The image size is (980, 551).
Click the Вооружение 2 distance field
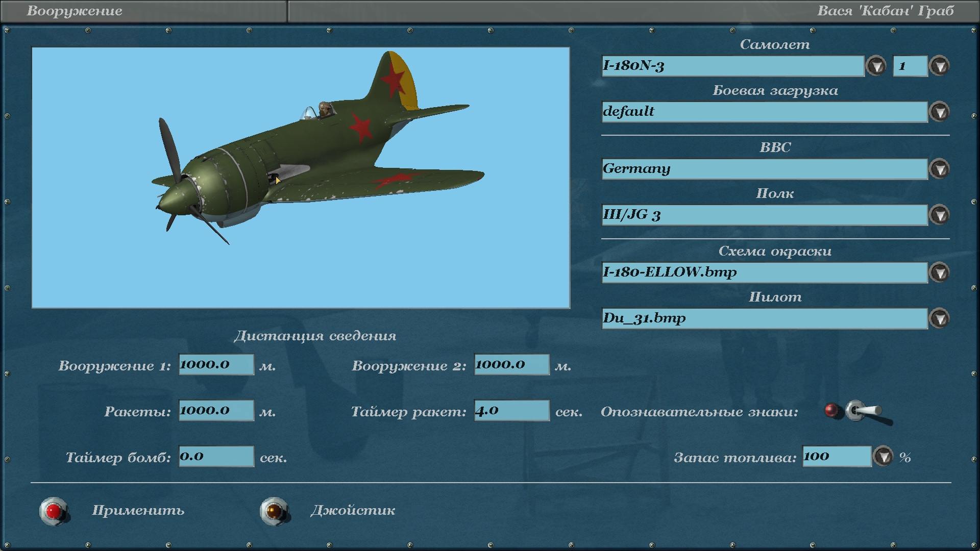[511, 365]
